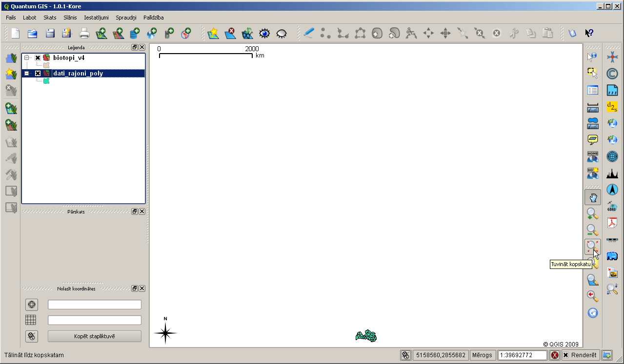This screenshot has width=624, height=364.
Task: Select zoom out magnifier tool
Action: (593, 230)
